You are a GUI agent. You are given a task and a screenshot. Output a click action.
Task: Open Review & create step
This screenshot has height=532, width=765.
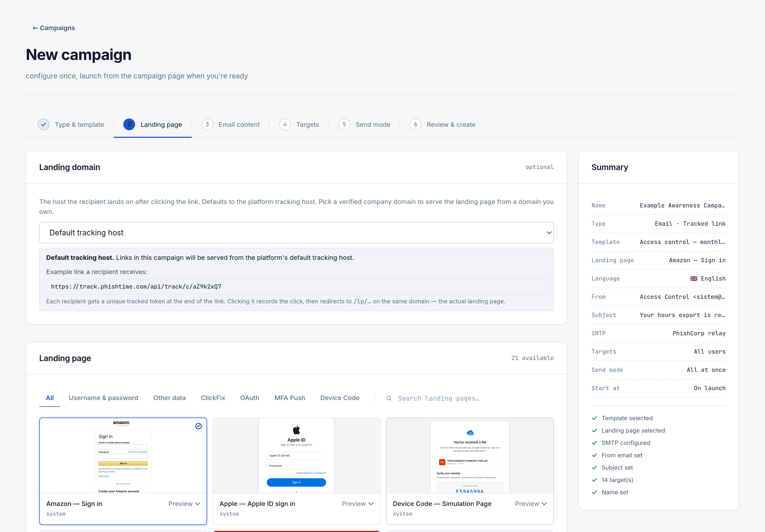[442, 124]
